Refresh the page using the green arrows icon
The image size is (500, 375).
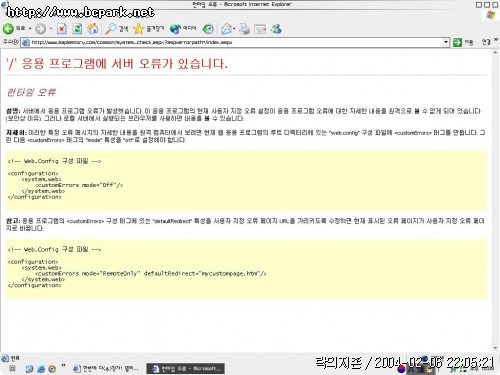pyautogui.click(x=77, y=29)
